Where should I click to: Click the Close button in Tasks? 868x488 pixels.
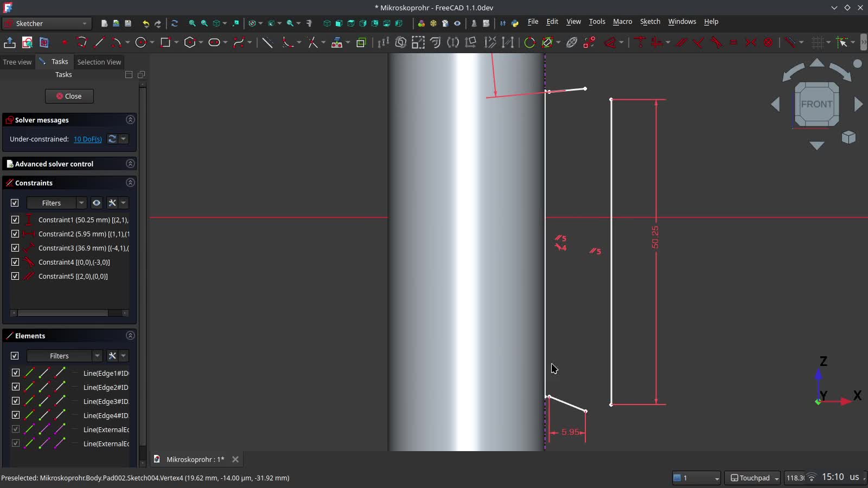[69, 96]
